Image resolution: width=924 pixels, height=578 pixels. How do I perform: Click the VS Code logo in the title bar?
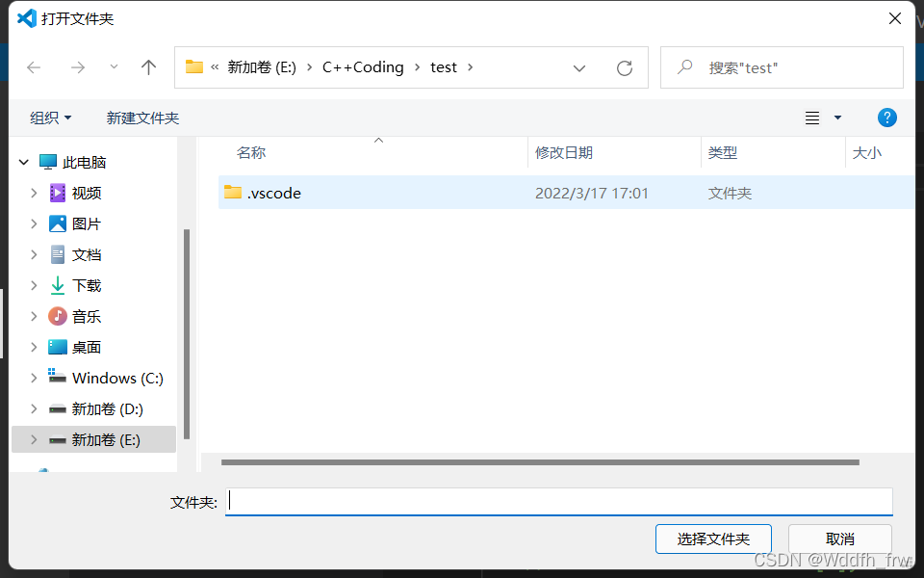pyautogui.click(x=25, y=17)
